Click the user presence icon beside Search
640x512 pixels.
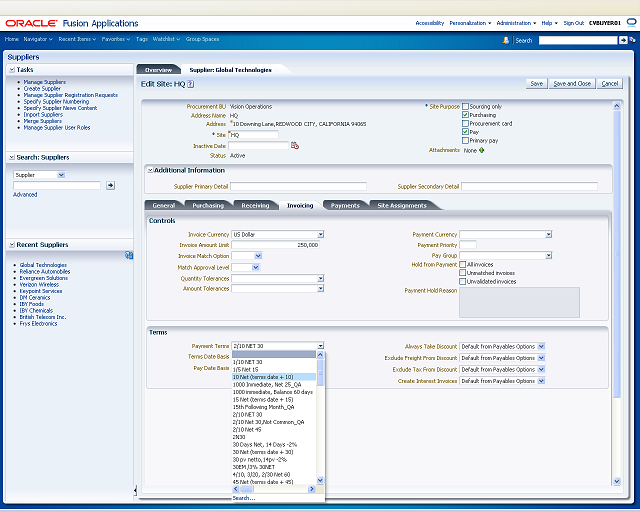506,40
